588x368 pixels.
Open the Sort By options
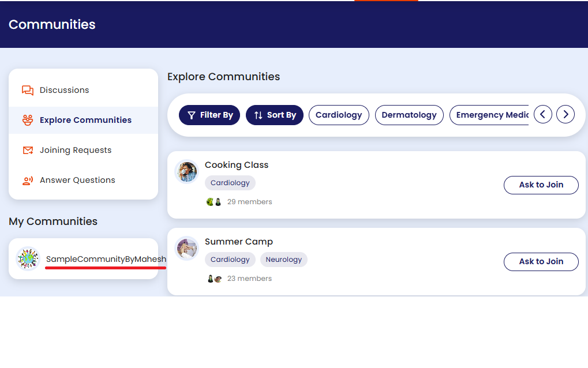tap(275, 115)
